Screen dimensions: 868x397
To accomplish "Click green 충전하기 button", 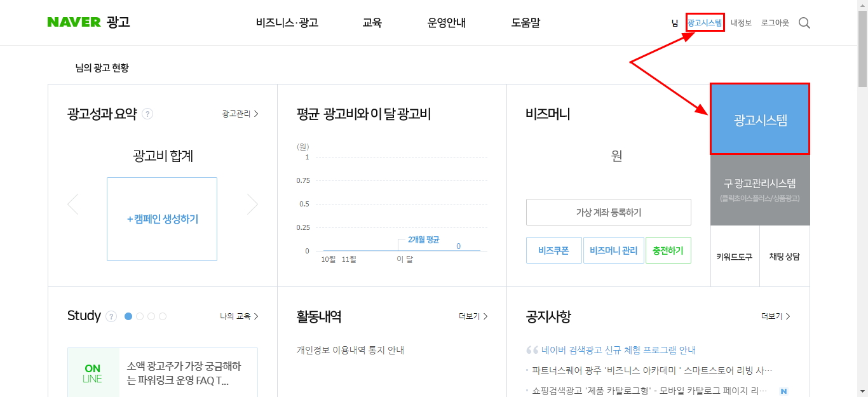I will tap(668, 250).
